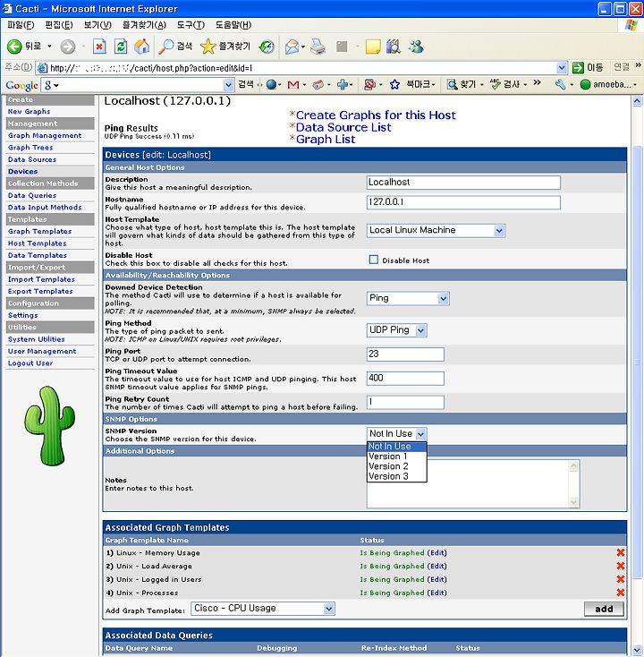Screen dimensions: 644x657
Task: Click the yellow note icon in toolbar
Action: (373, 47)
